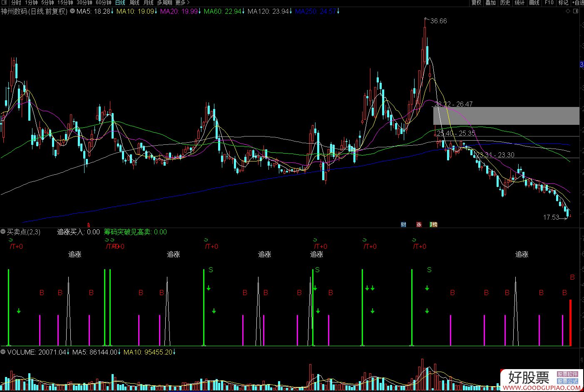
Task: Activate 画线 drawing tools
Action: [534, 3]
